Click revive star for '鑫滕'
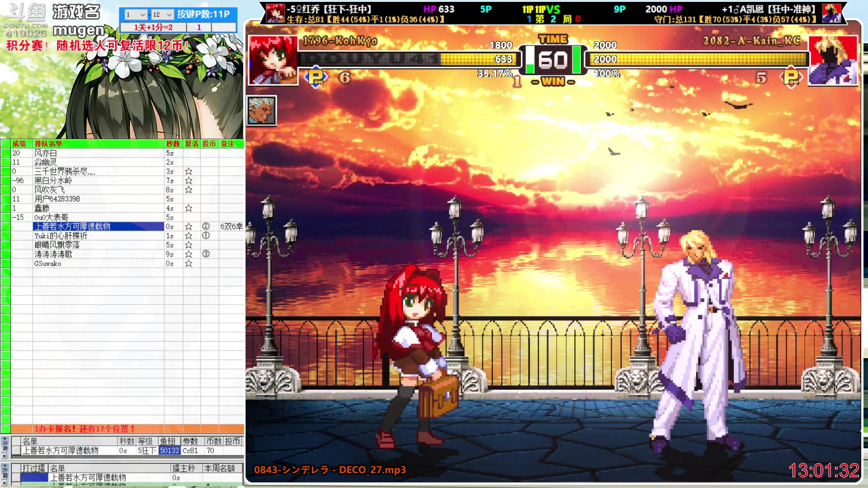The width and height of the screenshot is (868, 488). pyautogui.click(x=189, y=208)
